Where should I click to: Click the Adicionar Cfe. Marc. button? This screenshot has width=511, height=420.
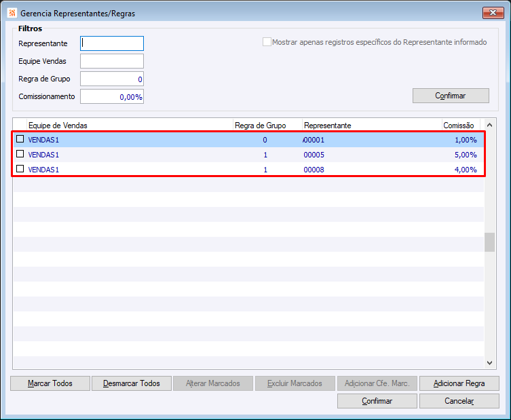click(x=377, y=383)
